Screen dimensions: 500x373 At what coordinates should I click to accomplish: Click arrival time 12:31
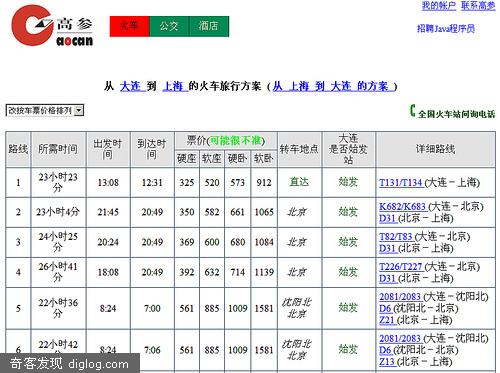click(x=152, y=183)
